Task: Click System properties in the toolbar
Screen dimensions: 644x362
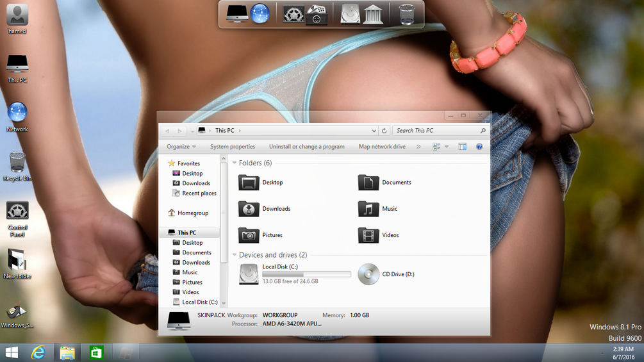Action: [233, 147]
